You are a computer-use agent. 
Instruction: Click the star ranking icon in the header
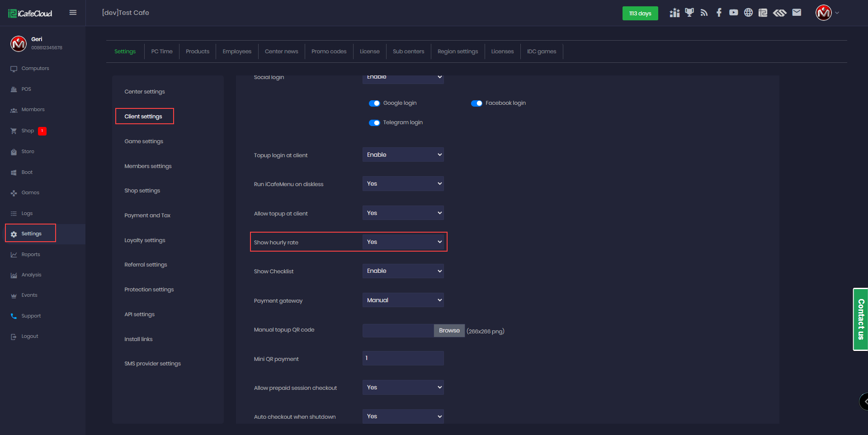pos(675,13)
